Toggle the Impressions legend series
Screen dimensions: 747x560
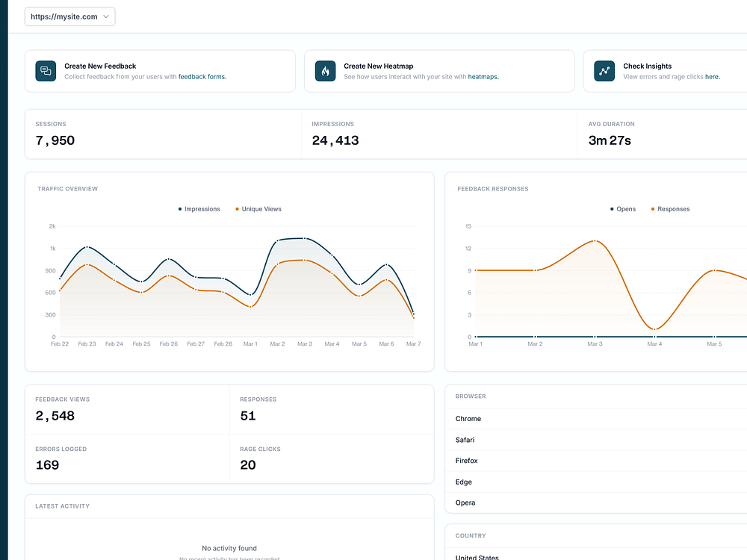199,209
